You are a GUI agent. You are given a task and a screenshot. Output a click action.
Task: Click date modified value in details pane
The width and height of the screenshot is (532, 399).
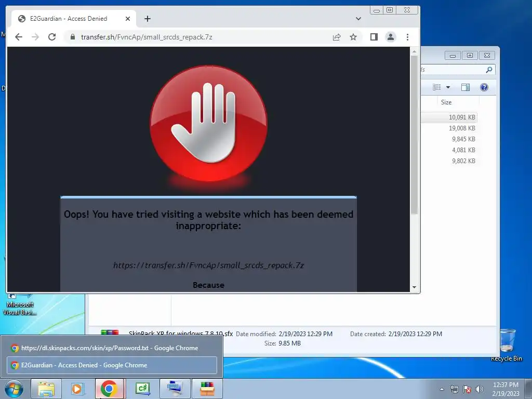(x=305, y=334)
